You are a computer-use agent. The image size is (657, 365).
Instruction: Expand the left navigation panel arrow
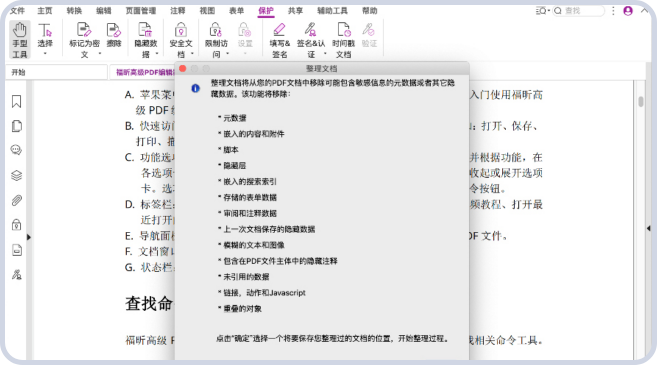28,237
